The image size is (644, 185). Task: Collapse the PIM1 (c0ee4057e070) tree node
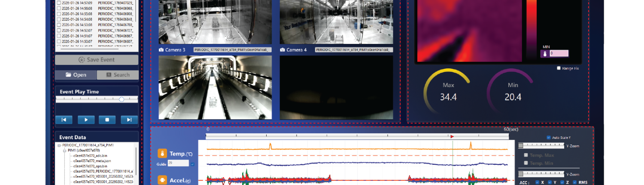coord(64,151)
